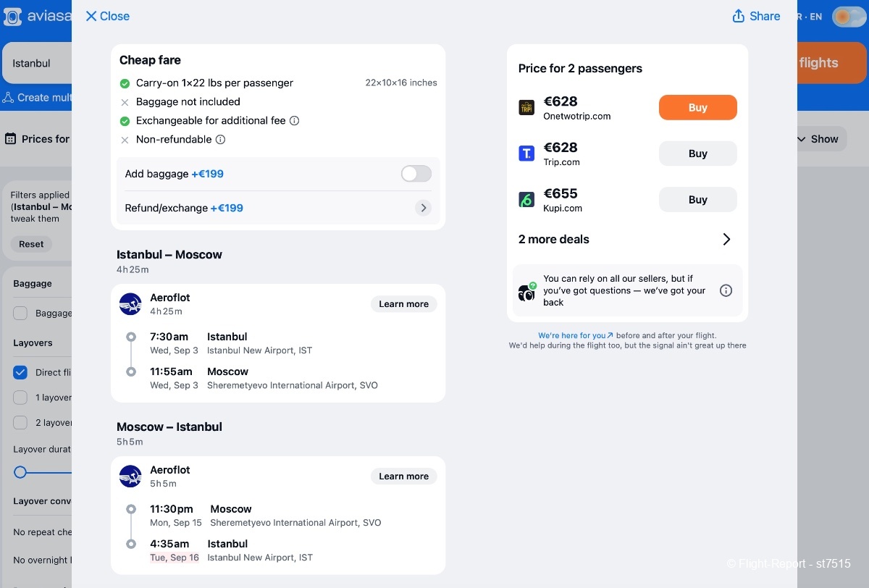Click the calendar icon beside Prices for

11,138
